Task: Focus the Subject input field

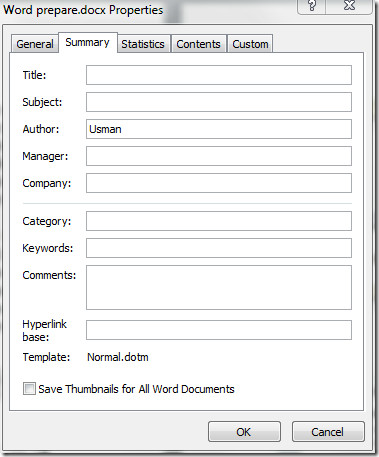Action: point(219,102)
